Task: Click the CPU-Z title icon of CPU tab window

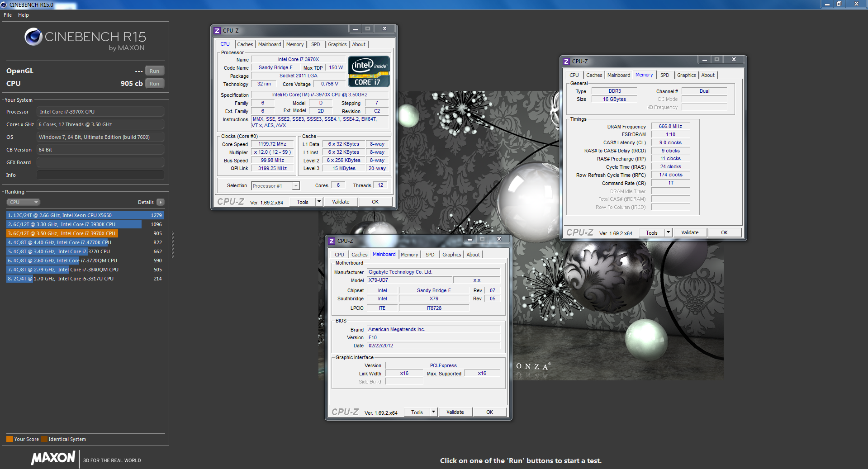Action: coord(217,31)
